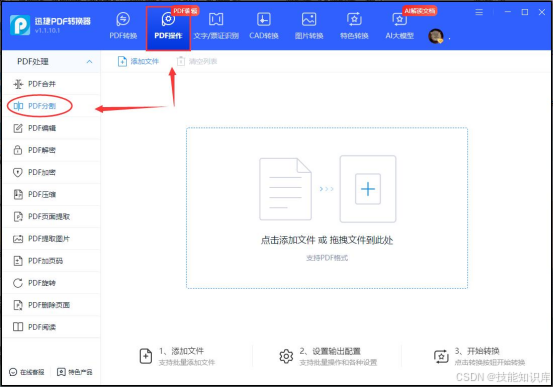Click 支持批量操作和各种设置 description text
Viewport: 554px width, 388px height.
[x=338, y=363]
